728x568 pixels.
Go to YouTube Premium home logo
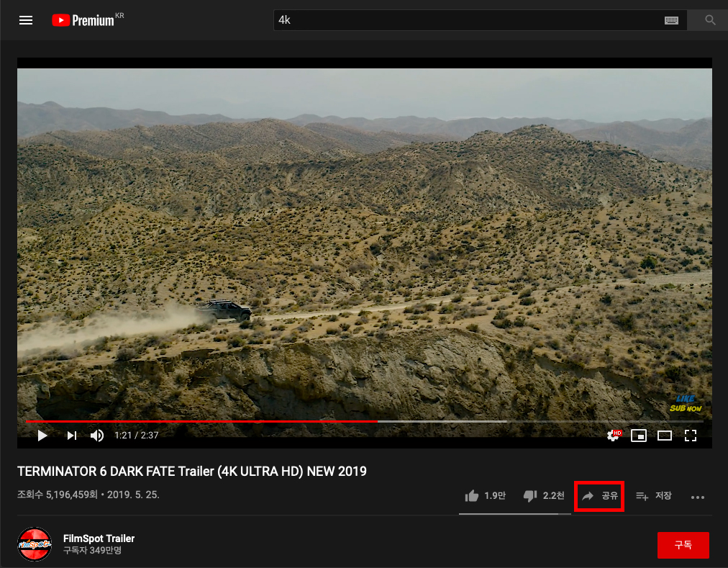[x=88, y=20]
